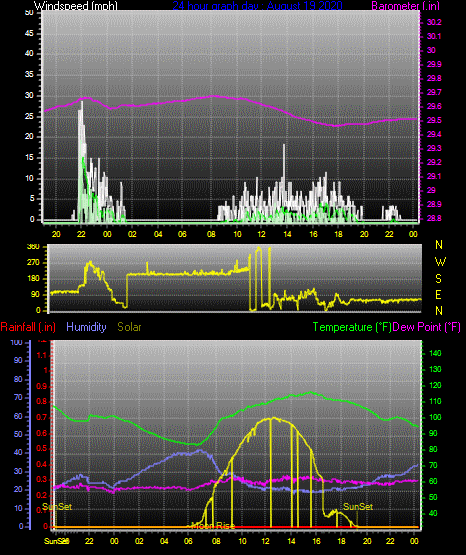Click the "15" windspeed axis value

tap(29, 158)
